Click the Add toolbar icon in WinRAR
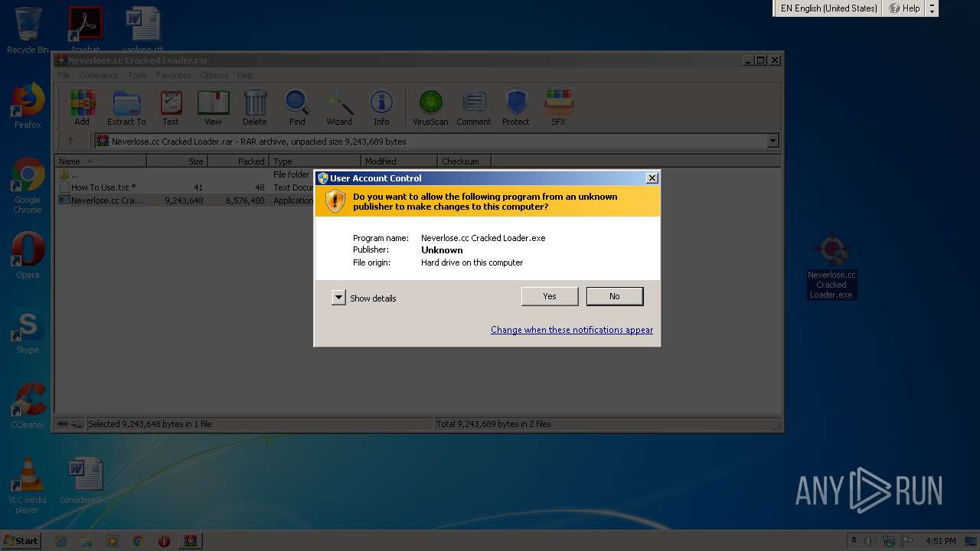This screenshot has height=551, width=980. point(82,108)
